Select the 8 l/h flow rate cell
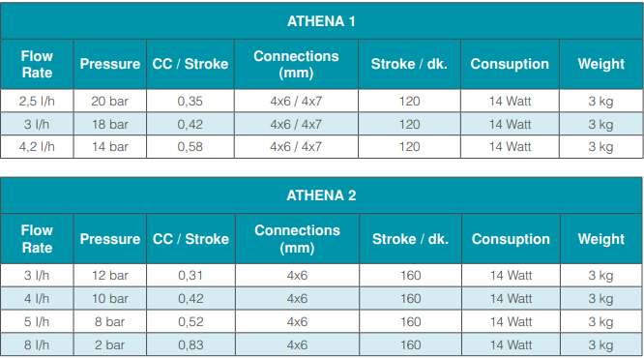Screen dimensions: 644x359 tap(37, 344)
